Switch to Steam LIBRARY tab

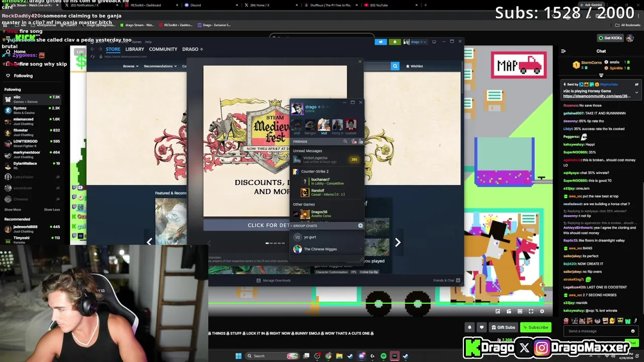tap(134, 49)
